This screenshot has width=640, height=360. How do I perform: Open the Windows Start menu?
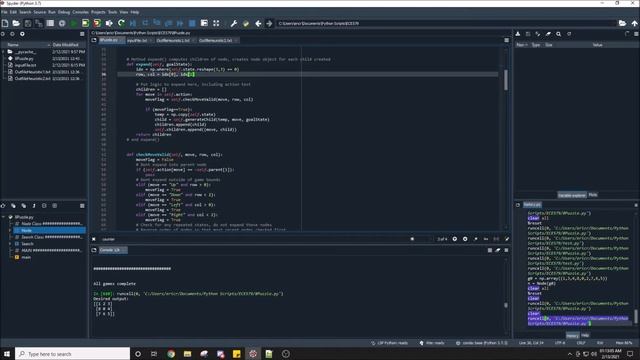(x=7, y=354)
